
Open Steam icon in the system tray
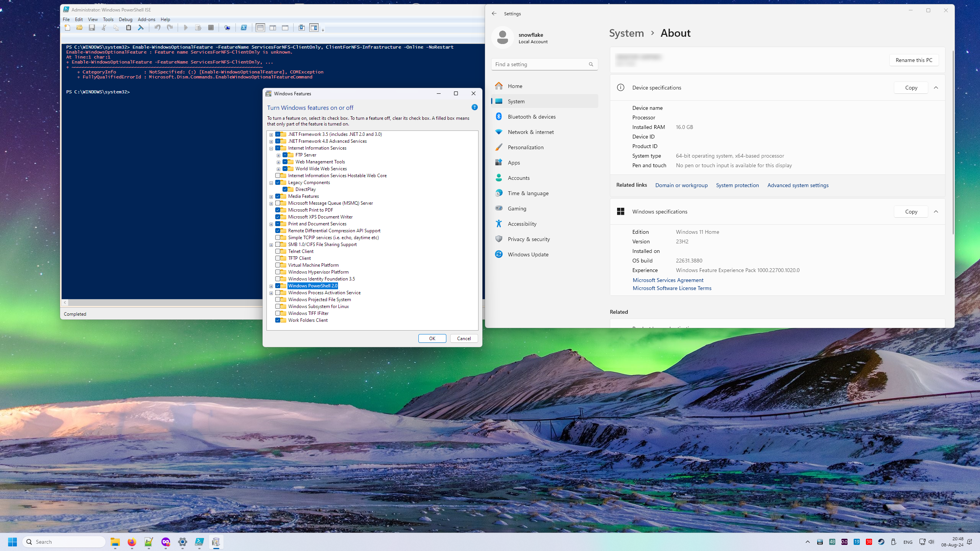[x=881, y=542]
